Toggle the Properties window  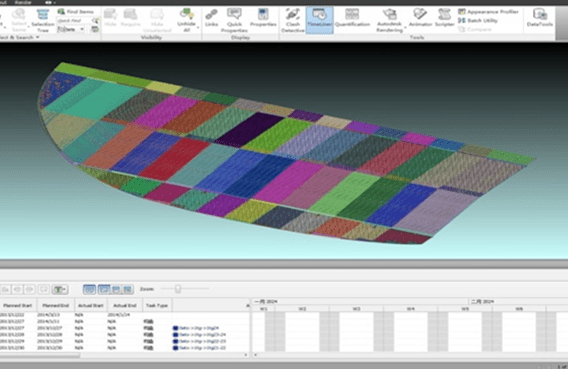[x=263, y=18]
